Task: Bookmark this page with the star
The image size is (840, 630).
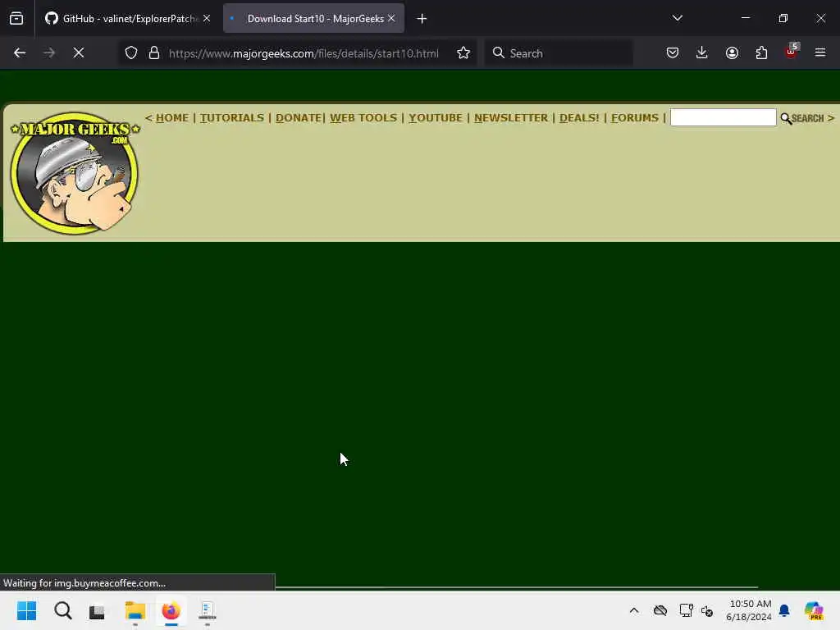Action: (x=463, y=53)
